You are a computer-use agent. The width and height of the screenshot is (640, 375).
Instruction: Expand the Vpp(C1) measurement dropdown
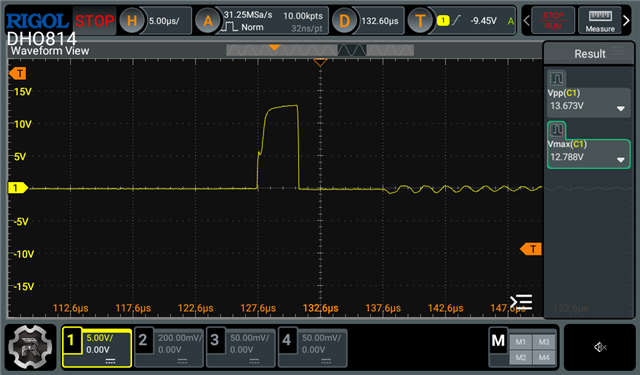(620, 109)
